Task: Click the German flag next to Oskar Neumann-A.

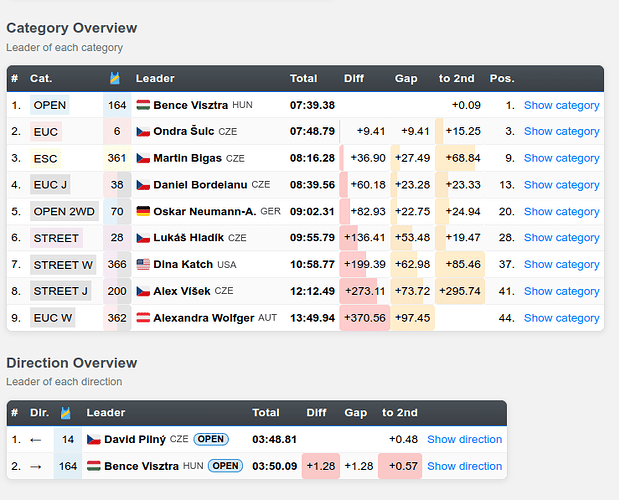Action: coord(143,211)
